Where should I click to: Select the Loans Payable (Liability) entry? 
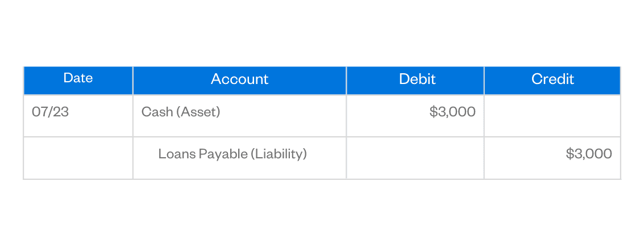point(232,153)
